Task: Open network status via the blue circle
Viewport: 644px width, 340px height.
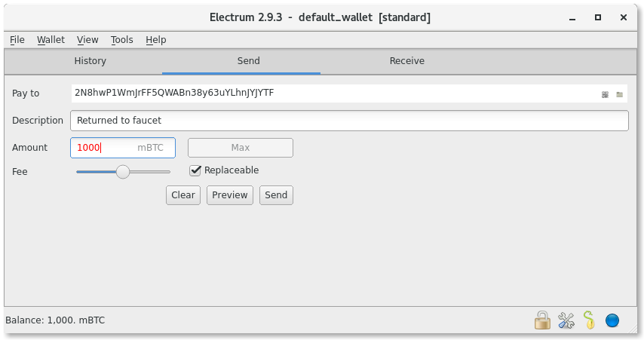Action: (x=612, y=320)
